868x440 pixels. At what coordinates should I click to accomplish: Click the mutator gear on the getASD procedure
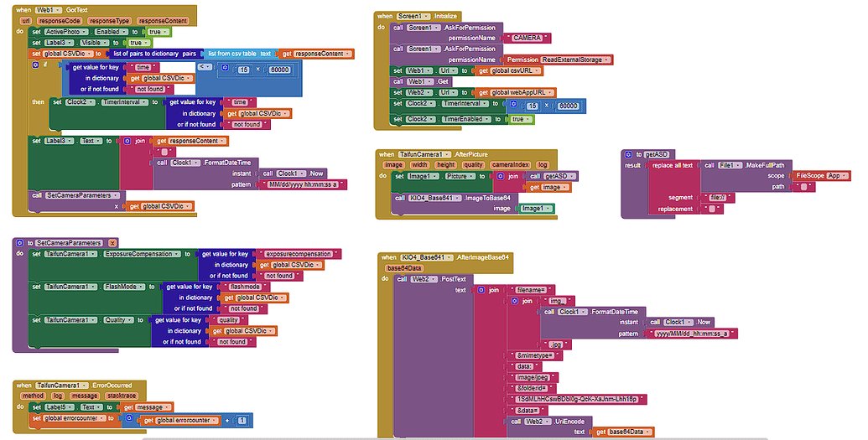point(628,154)
